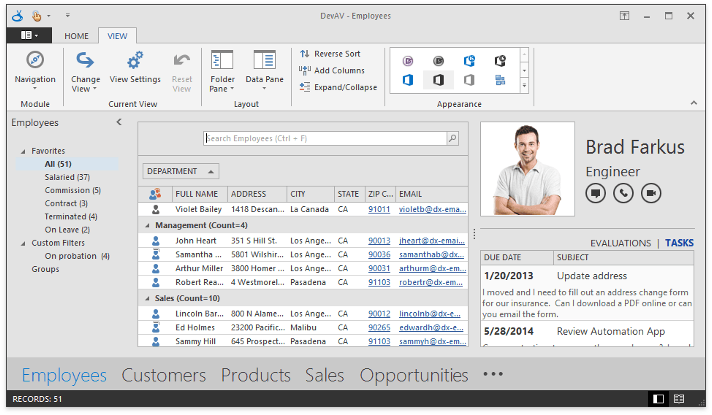Open View Settings

[135, 68]
